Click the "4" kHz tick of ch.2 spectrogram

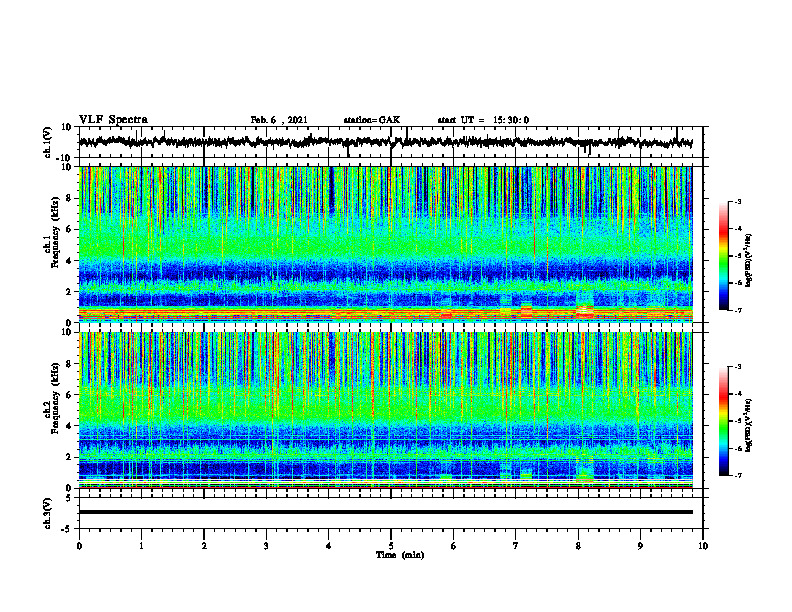pyautogui.click(x=70, y=426)
